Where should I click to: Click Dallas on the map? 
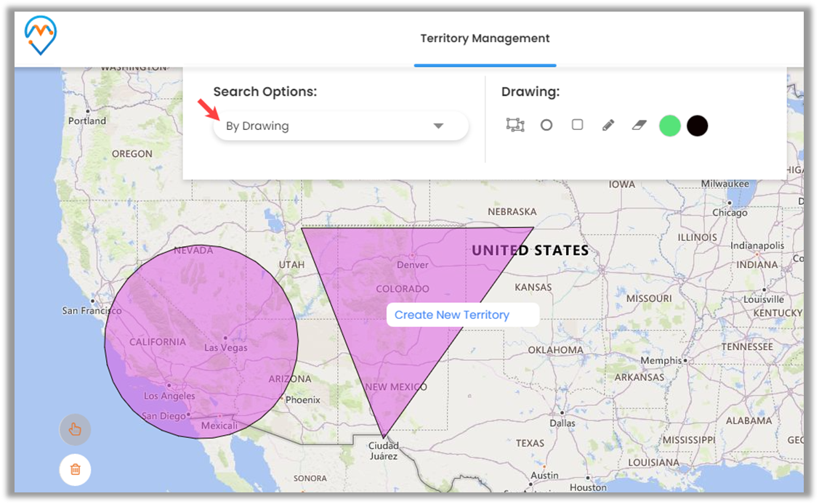[x=562, y=422]
